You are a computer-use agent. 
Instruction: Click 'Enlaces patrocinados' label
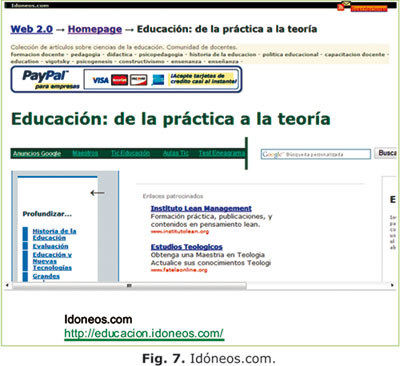click(173, 196)
